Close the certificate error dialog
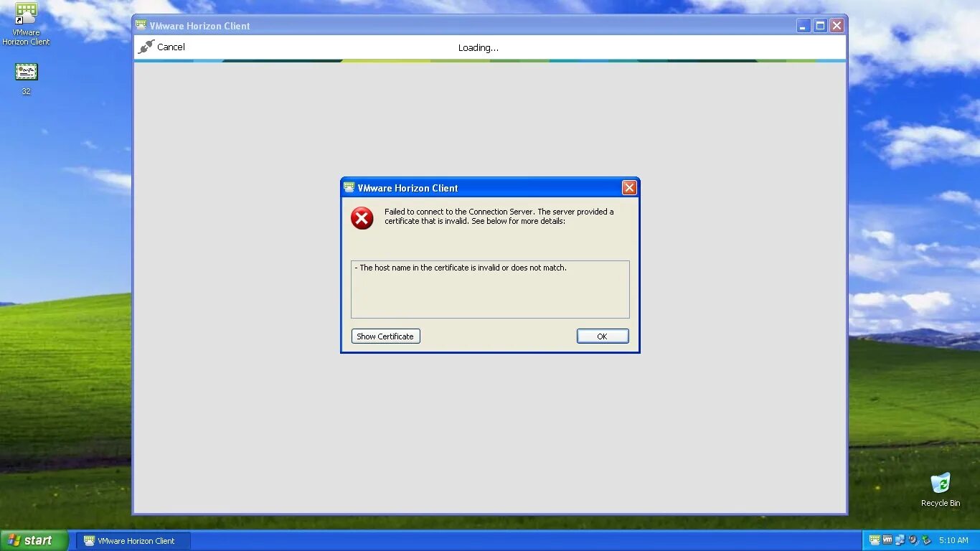Viewport: 980px width, 551px height. 629,188
